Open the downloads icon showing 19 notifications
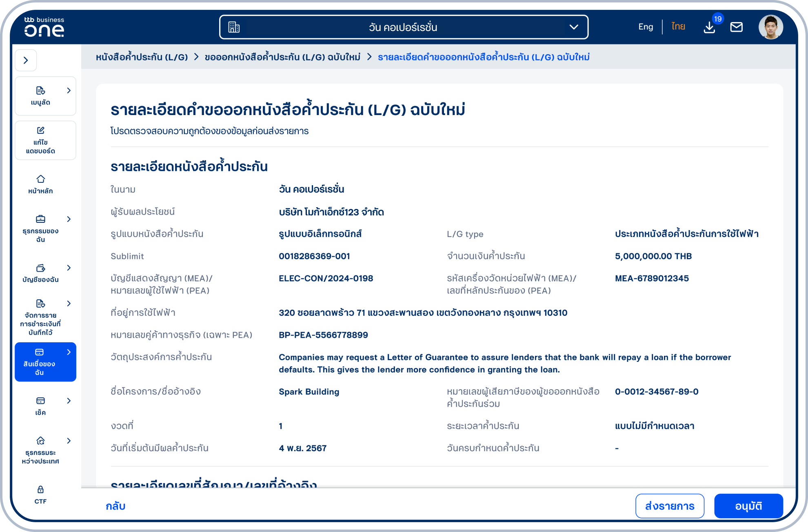The width and height of the screenshot is (808, 532). (x=709, y=27)
